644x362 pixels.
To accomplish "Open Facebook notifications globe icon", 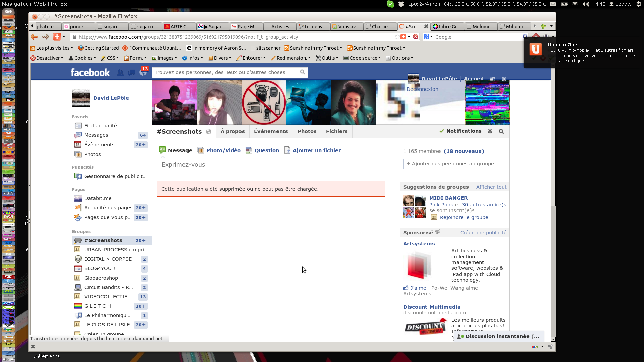I will click(143, 72).
